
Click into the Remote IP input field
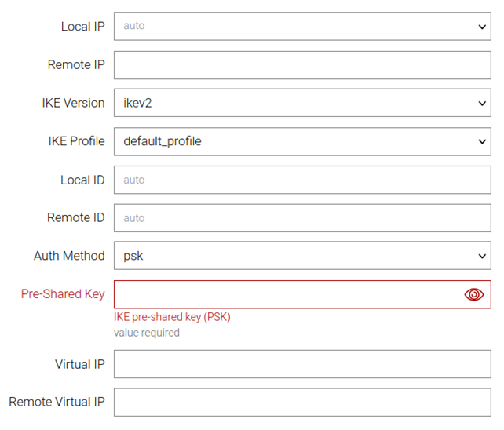(302, 65)
